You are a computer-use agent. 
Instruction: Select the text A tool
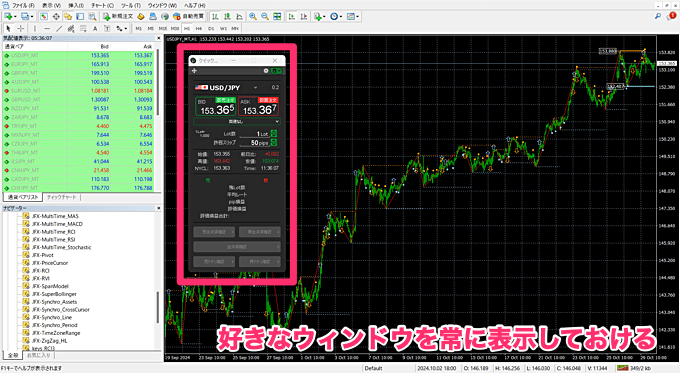point(95,29)
